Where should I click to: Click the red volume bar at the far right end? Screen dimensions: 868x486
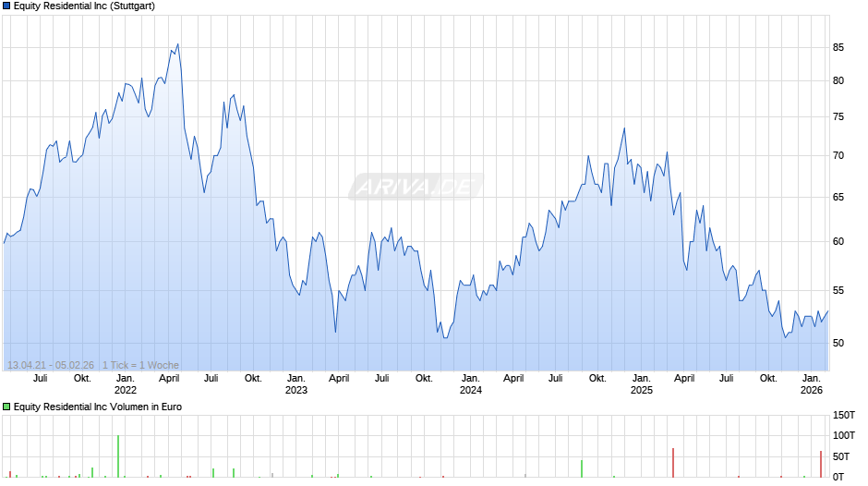point(821,465)
